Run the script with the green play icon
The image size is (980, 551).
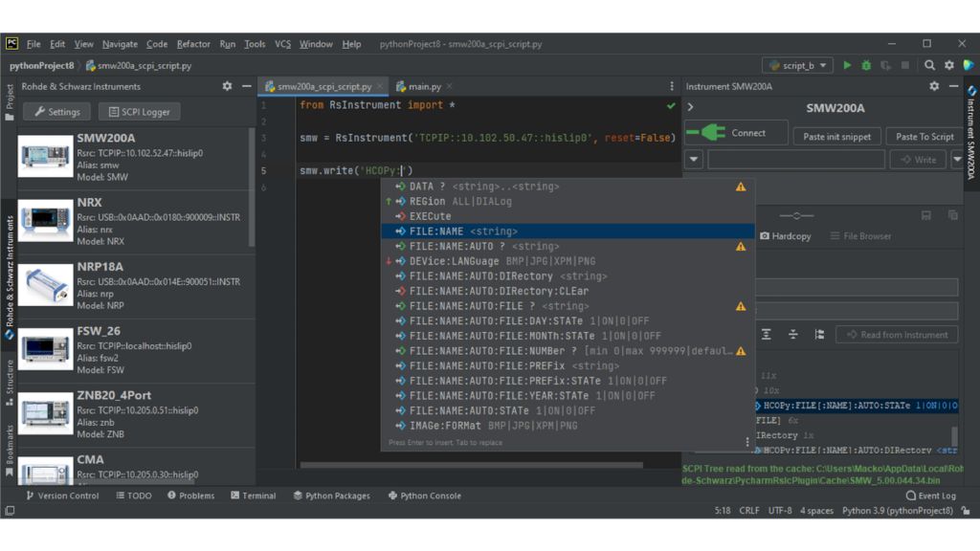[x=847, y=66]
